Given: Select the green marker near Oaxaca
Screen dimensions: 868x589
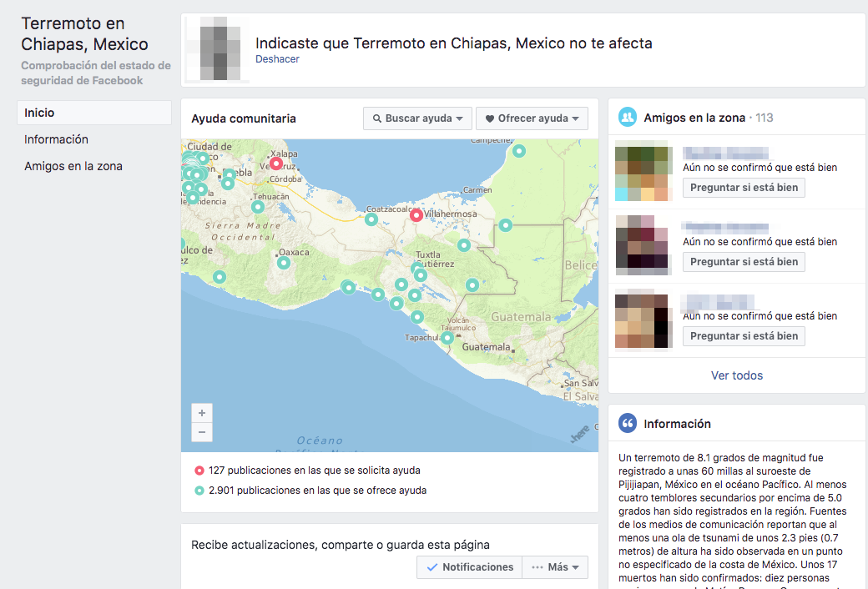Looking at the screenshot, I should click(x=284, y=263).
